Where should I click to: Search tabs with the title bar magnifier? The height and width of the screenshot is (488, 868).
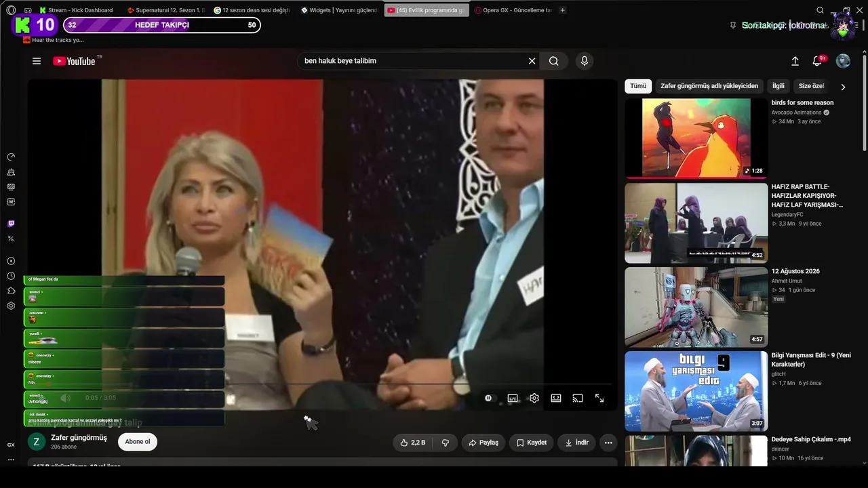point(820,10)
